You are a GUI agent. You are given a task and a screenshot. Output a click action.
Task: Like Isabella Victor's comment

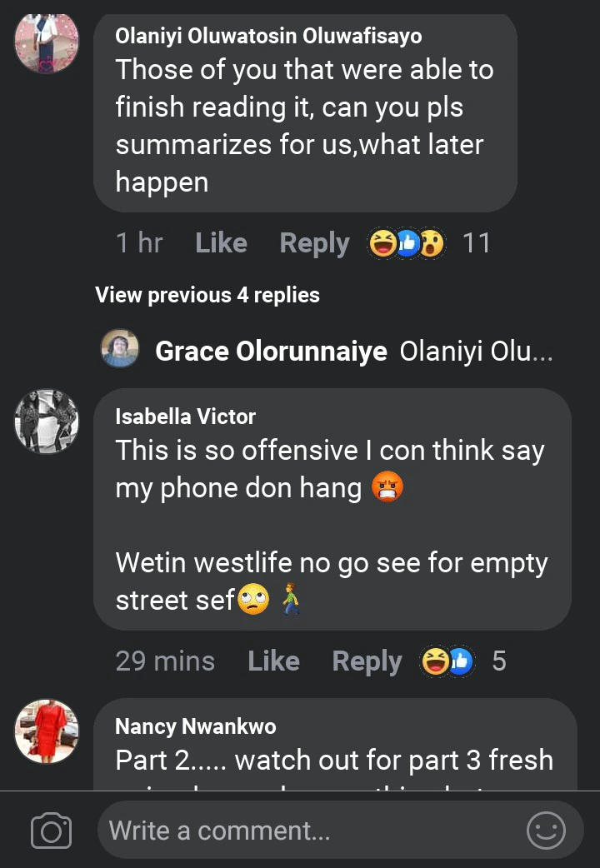click(x=273, y=661)
